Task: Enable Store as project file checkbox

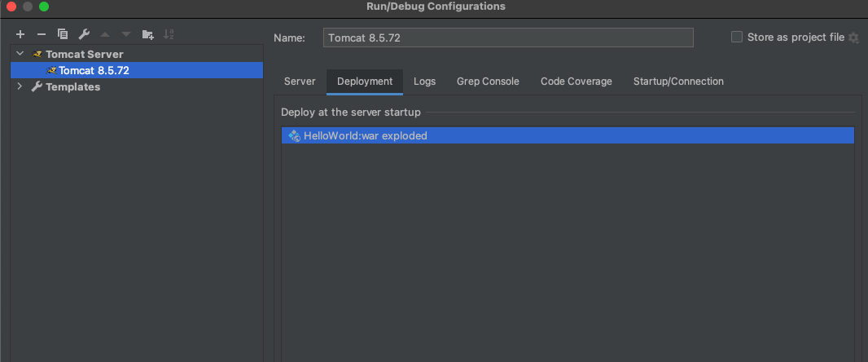Action: [x=737, y=38]
